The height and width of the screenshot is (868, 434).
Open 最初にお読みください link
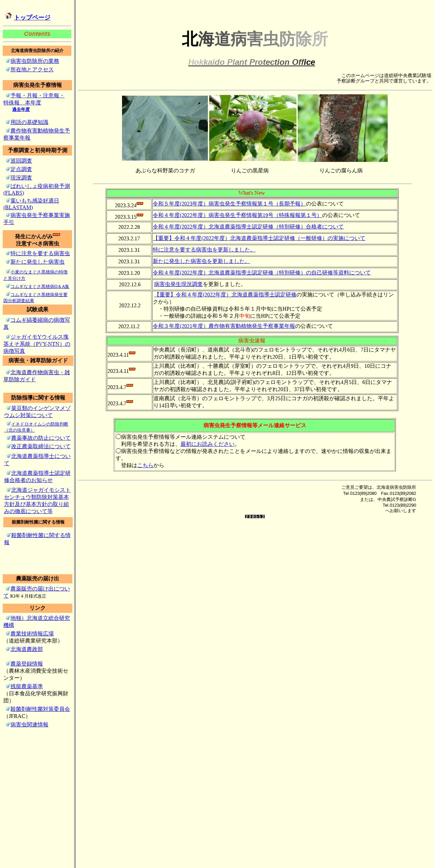[x=208, y=444]
